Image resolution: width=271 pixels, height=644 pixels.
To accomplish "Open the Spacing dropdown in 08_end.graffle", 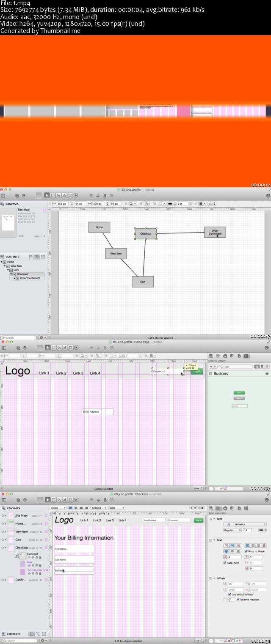I will tap(98, 508).
